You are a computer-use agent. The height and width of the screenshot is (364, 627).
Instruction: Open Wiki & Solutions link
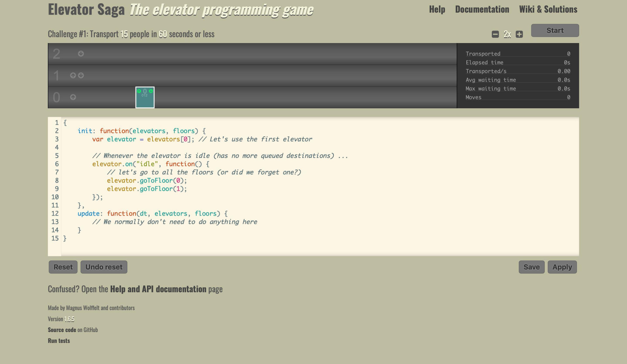click(x=548, y=9)
